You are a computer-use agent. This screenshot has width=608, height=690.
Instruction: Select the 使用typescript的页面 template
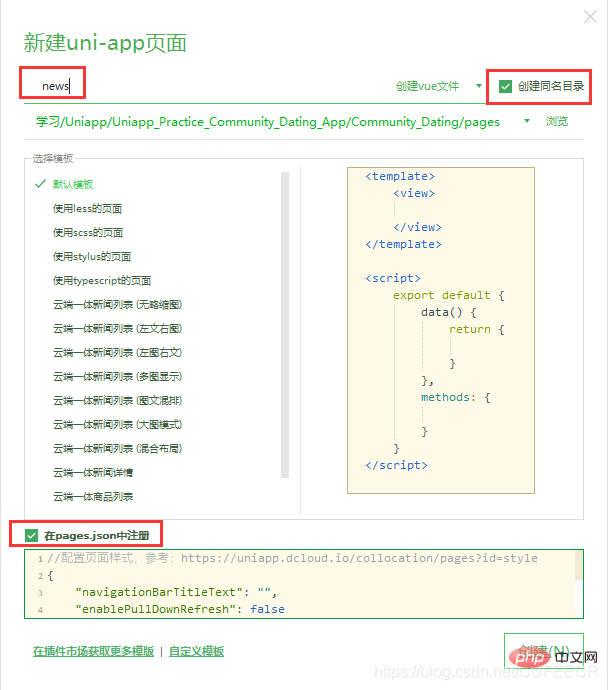[102, 280]
